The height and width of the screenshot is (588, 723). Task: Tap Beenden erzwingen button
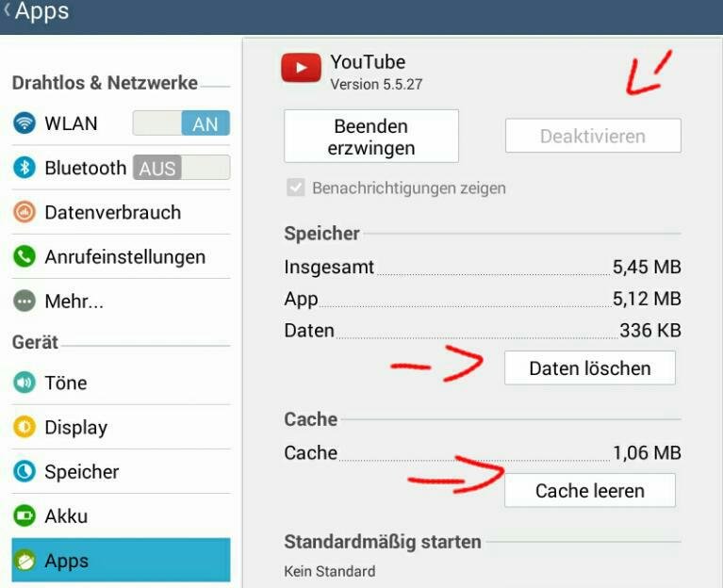coord(371,136)
